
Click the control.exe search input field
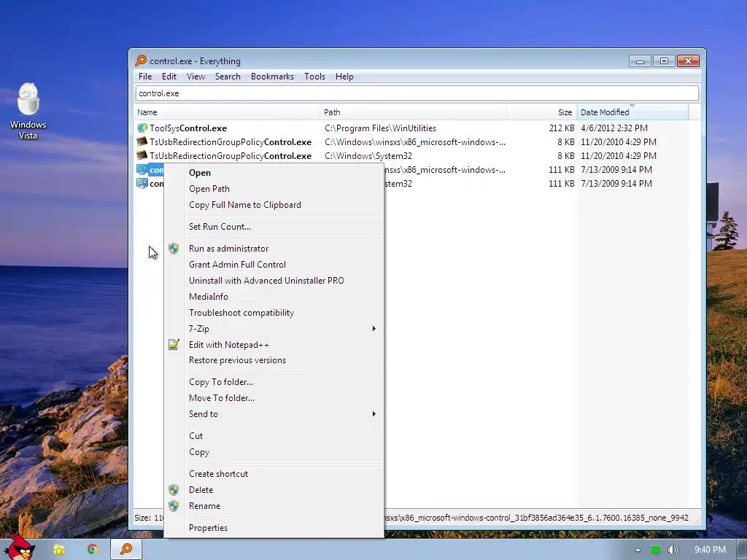[417, 93]
